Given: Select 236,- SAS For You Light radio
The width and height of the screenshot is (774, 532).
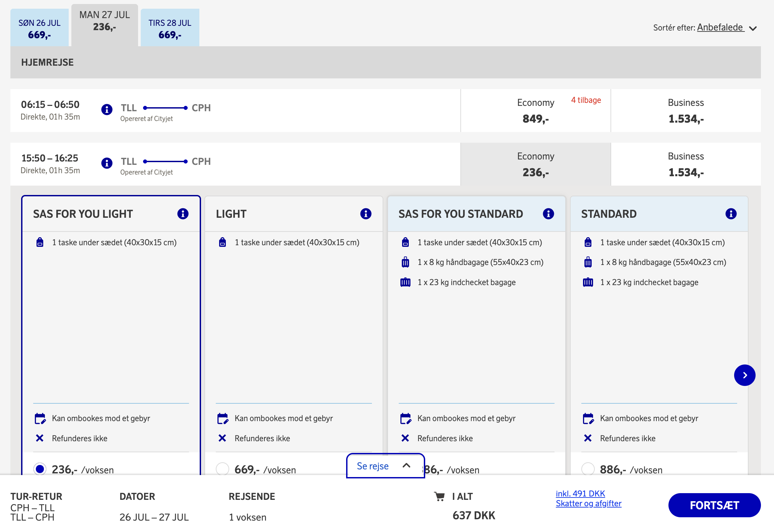Looking at the screenshot, I should tap(40, 469).
